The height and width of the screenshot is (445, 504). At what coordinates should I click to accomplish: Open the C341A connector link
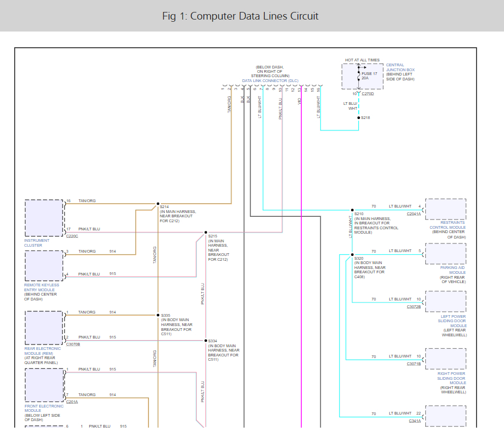(x=415, y=421)
